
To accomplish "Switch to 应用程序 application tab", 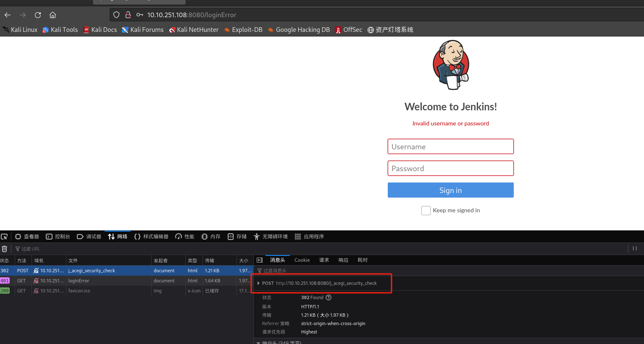I will pos(310,237).
